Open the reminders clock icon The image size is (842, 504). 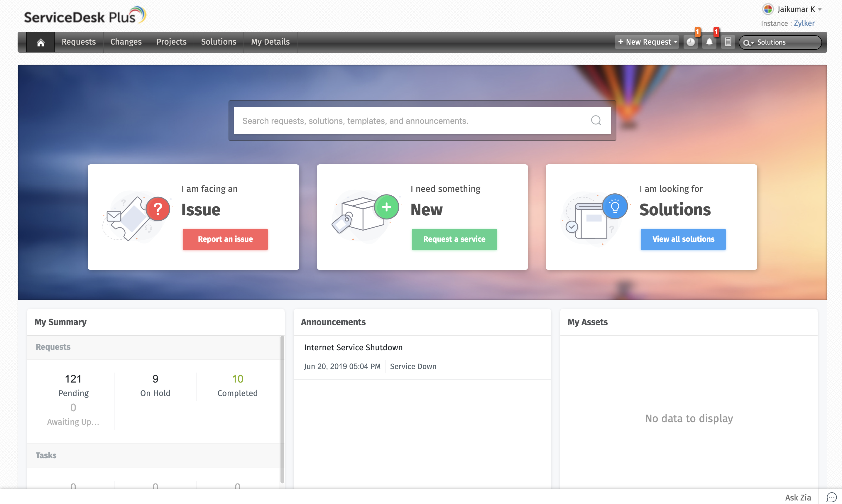click(690, 42)
